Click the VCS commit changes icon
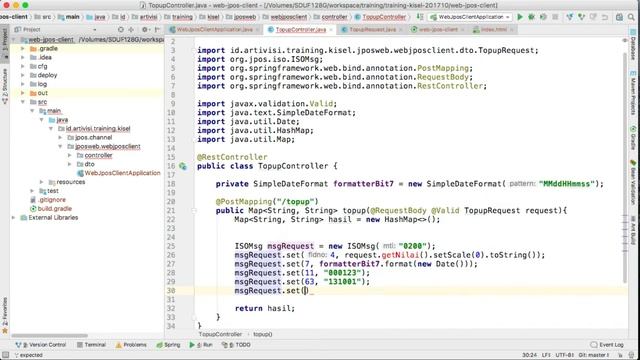The image size is (640, 360). [582, 17]
